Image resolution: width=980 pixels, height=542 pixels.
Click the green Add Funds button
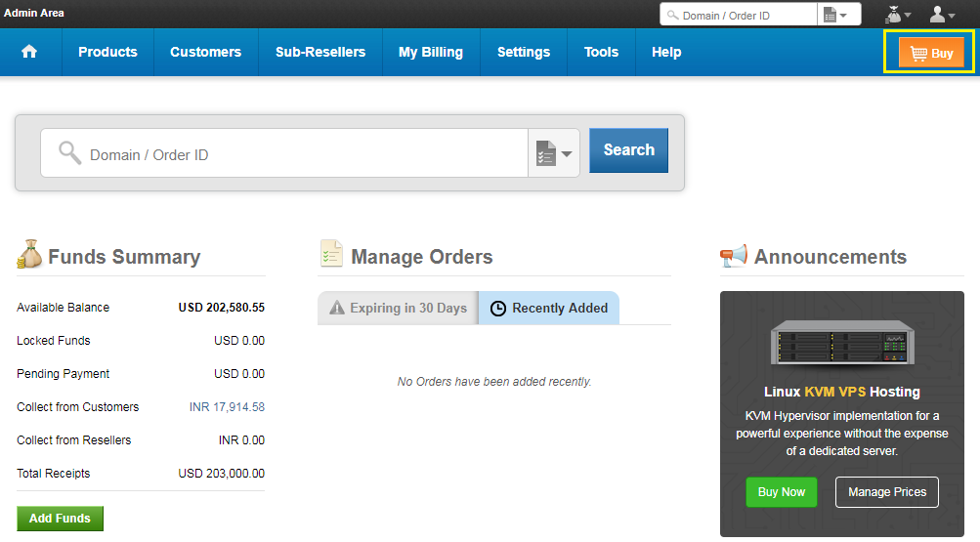coord(60,519)
